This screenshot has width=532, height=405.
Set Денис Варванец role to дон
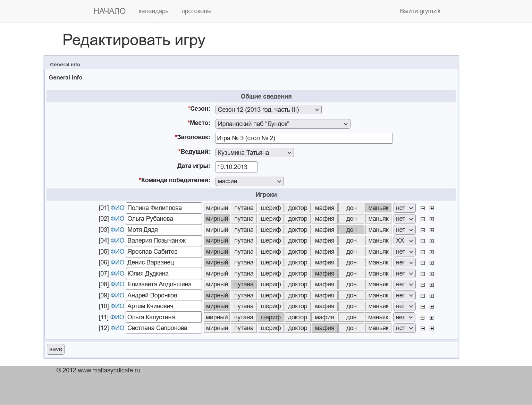[x=351, y=262]
